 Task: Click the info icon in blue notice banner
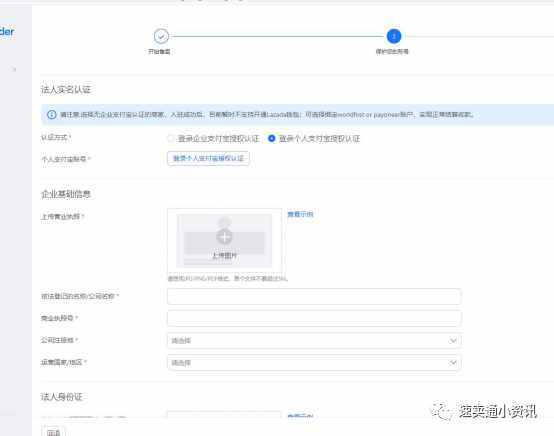tap(52, 114)
